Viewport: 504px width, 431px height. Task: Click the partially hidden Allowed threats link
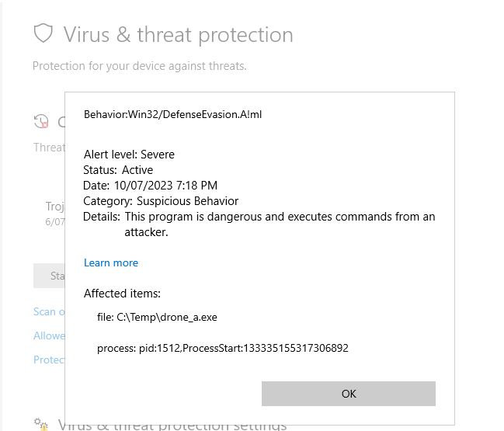[x=49, y=335]
